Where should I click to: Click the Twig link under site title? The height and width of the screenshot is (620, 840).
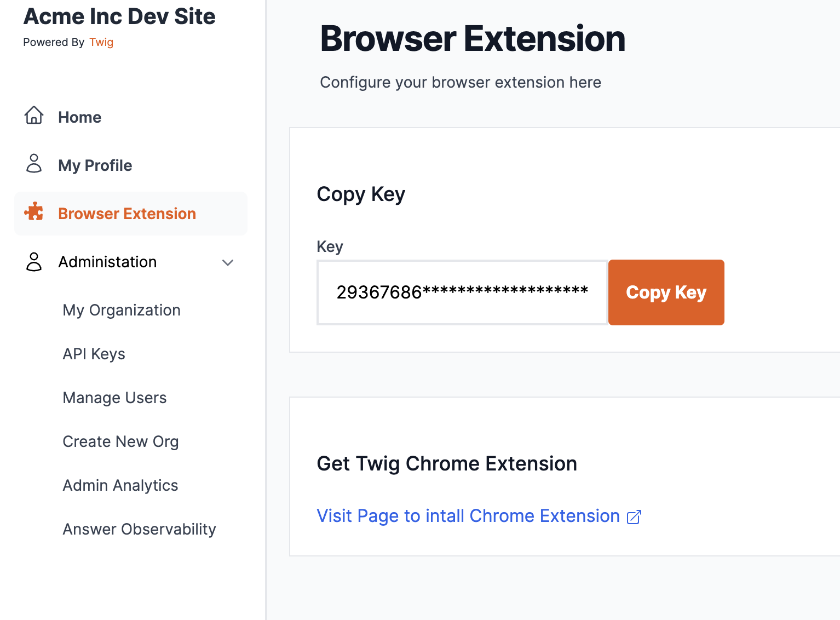[101, 42]
